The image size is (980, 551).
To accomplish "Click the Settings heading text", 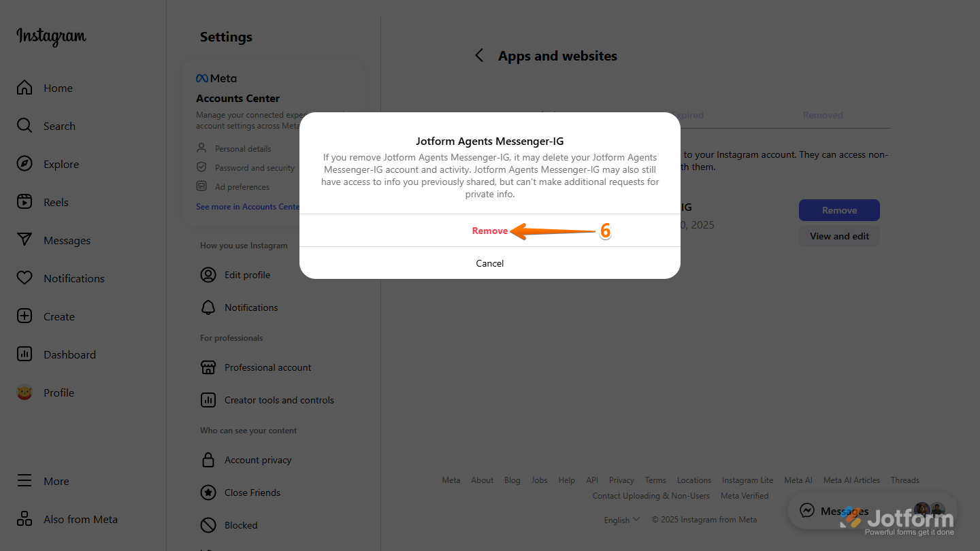I will 226,37.
